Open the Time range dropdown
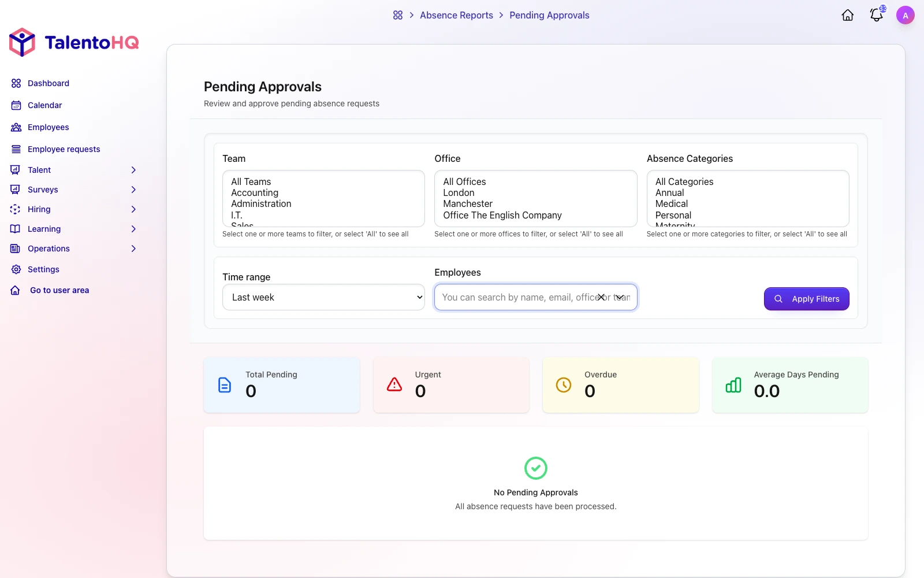The height and width of the screenshot is (578, 924). click(323, 297)
